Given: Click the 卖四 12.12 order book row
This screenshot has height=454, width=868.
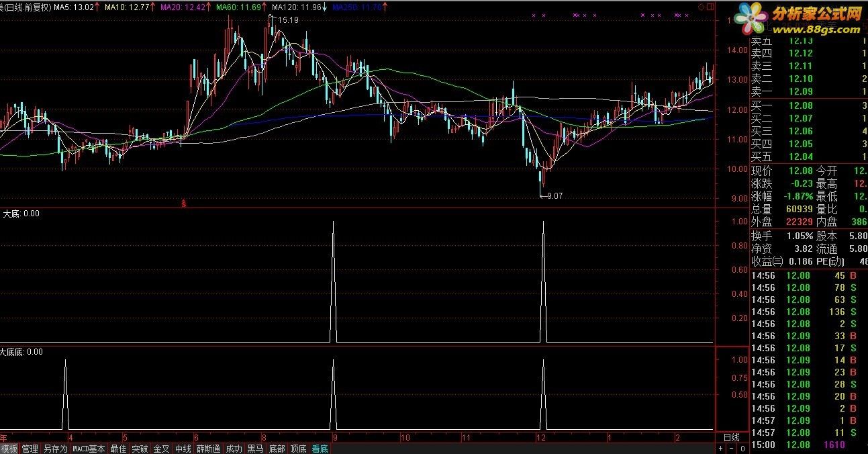Looking at the screenshot, I should 808,54.
